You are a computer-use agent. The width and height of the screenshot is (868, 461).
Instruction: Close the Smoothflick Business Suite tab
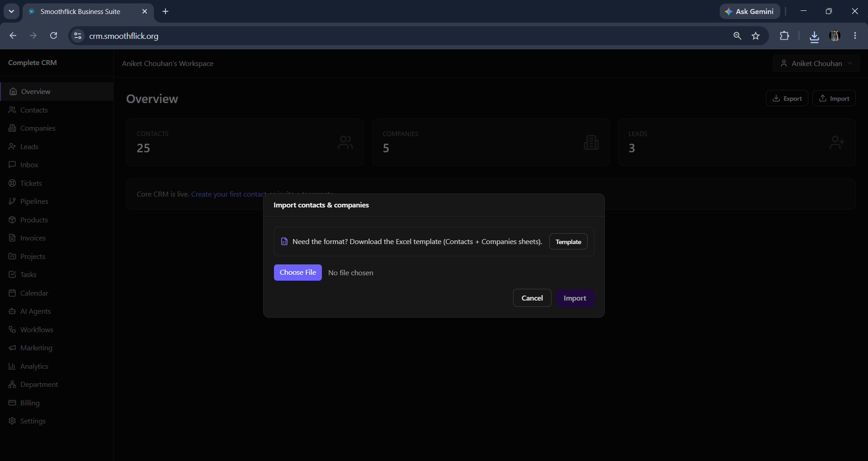145,11
